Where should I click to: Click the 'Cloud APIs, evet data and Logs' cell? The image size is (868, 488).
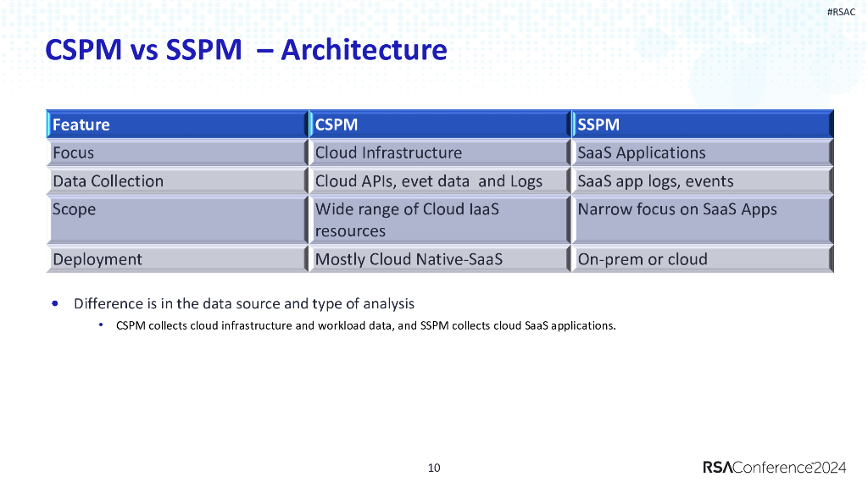[x=440, y=180]
